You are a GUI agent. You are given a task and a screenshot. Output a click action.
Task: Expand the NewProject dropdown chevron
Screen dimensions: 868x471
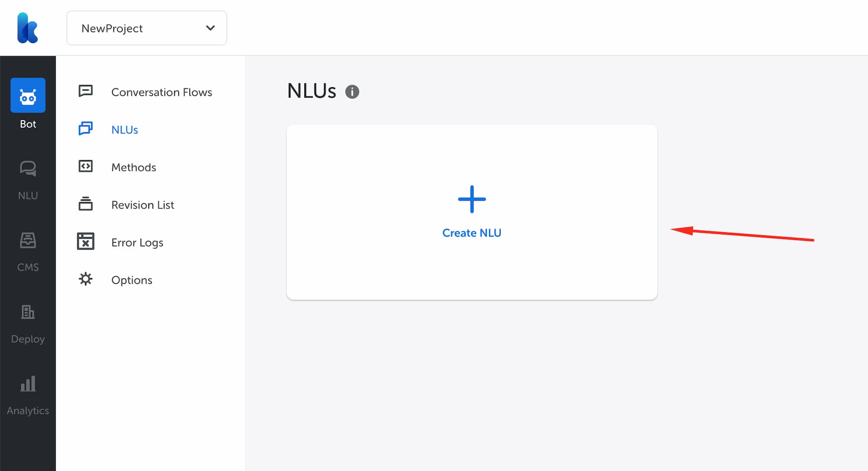pyautogui.click(x=210, y=28)
